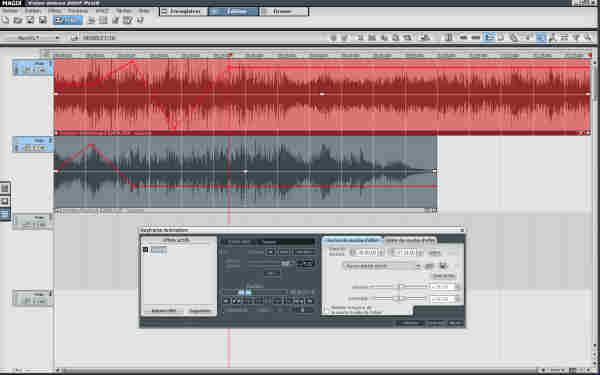Select the first, highlighted tab in the dialog's right panel

(352, 240)
